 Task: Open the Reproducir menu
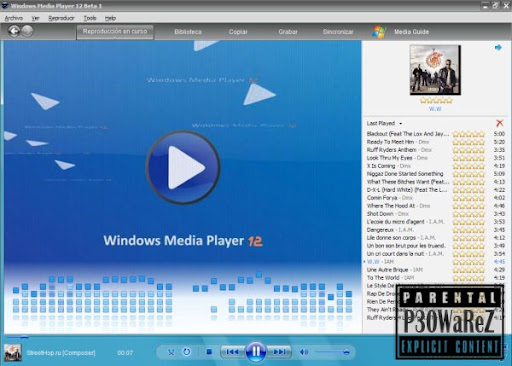click(61, 18)
